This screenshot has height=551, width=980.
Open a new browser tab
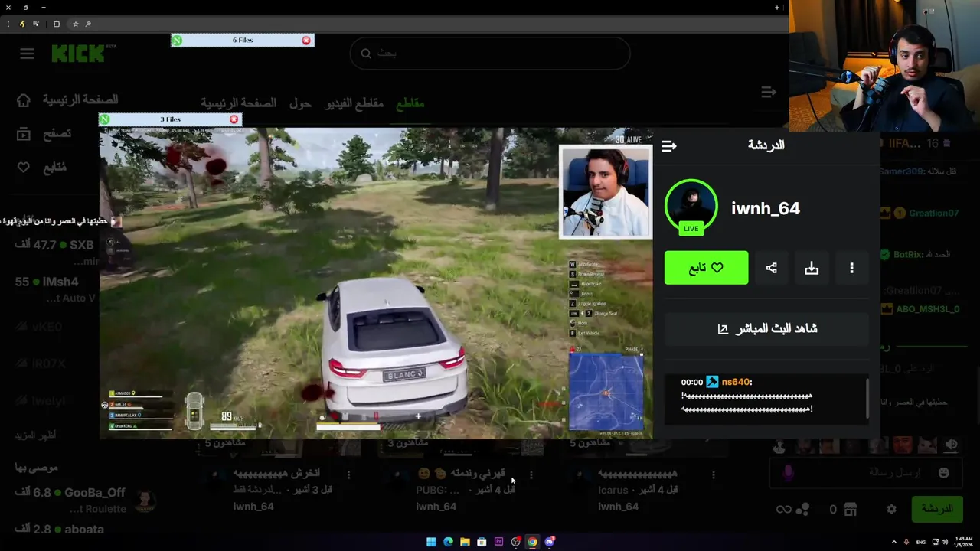click(x=776, y=8)
